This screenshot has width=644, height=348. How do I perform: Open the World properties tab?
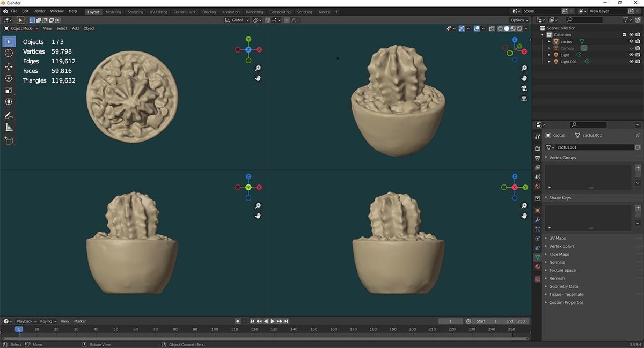click(537, 186)
